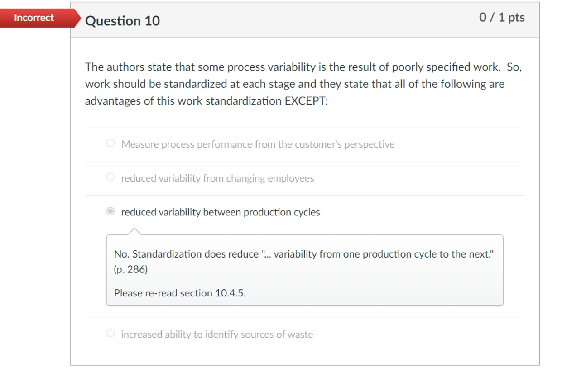Click the red Incorrect badge
586x392 pixels.
tap(33, 17)
